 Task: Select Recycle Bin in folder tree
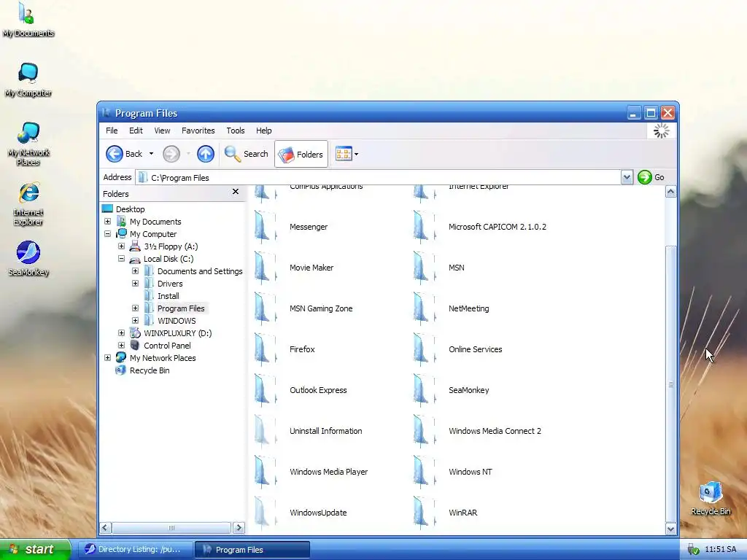pyautogui.click(x=149, y=370)
